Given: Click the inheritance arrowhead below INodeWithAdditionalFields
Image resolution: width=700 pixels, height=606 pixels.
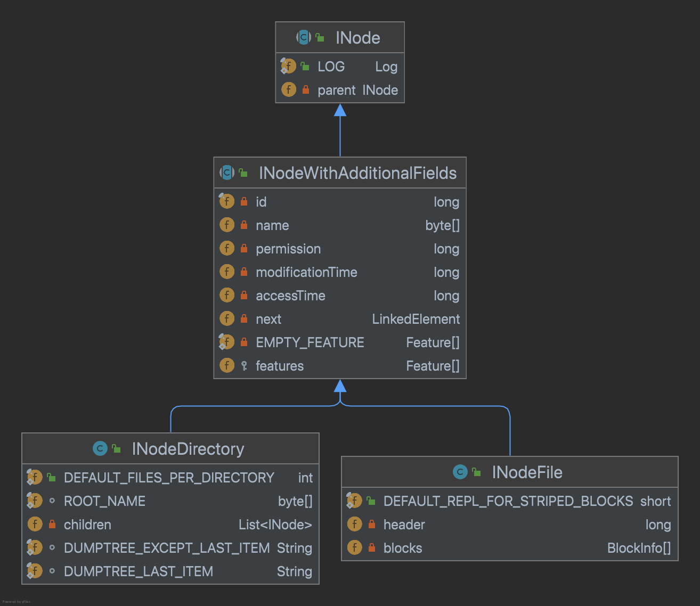Looking at the screenshot, I should click(340, 386).
